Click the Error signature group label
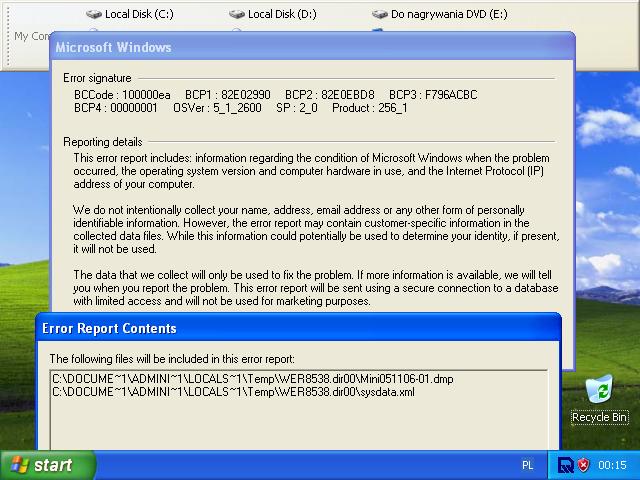640x480 pixels. tap(97, 78)
